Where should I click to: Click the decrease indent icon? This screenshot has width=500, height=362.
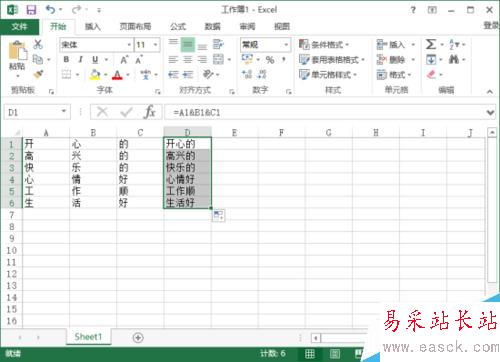[x=173, y=74]
